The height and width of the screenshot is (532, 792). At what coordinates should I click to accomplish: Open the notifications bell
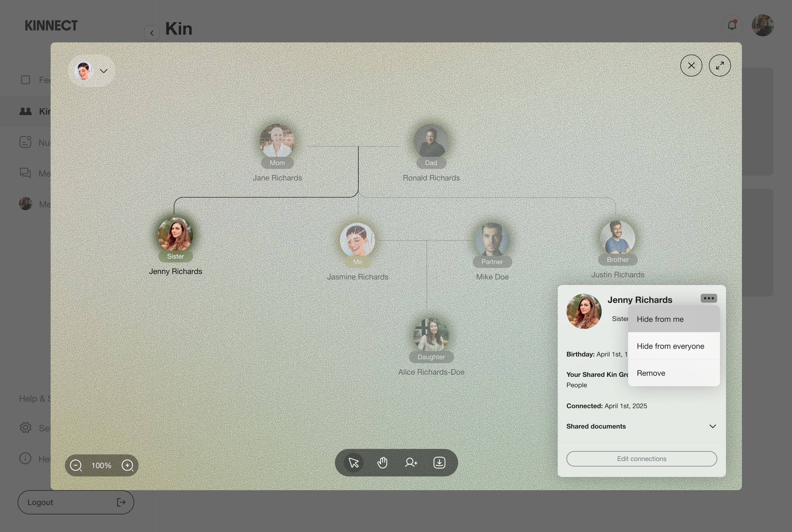pyautogui.click(x=731, y=25)
